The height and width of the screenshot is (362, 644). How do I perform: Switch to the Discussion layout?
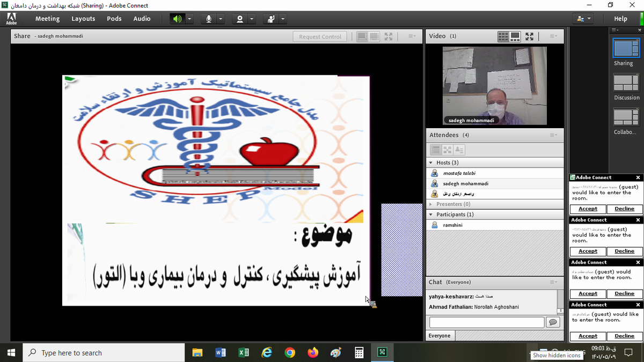pyautogui.click(x=626, y=83)
